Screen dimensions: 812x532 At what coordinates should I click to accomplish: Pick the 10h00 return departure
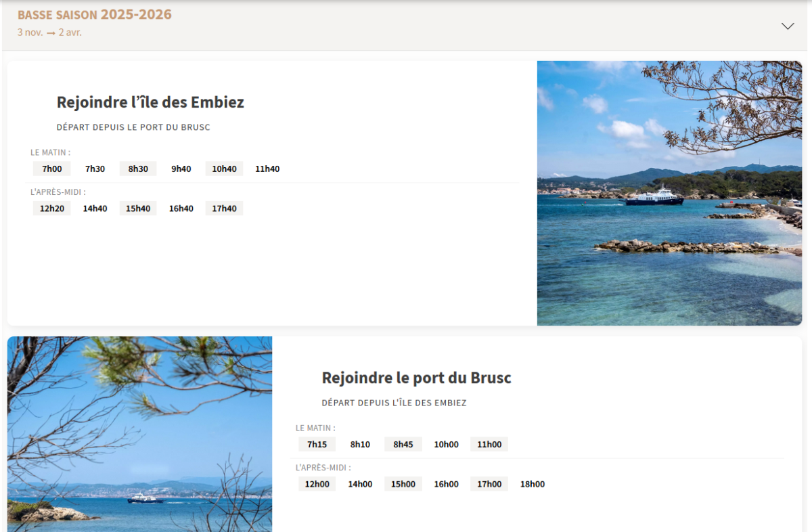446,445
